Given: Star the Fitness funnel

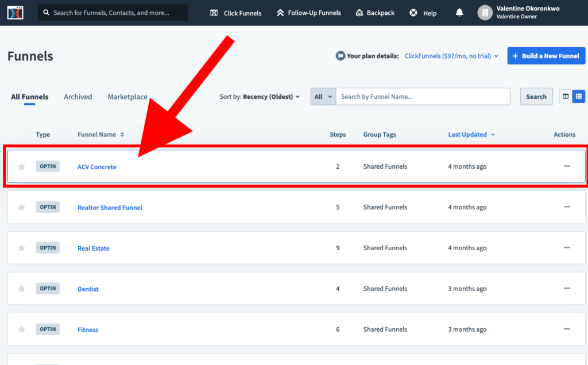Looking at the screenshot, I should click(x=21, y=329).
